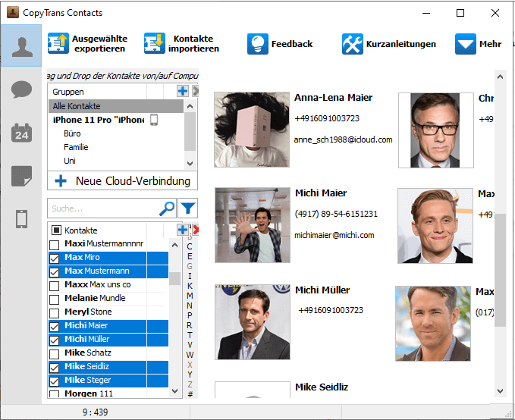Image resolution: width=515 pixels, height=420 pixels.
Task: Click the contact cards scroll-up arrow
Action: coord(500,77)
